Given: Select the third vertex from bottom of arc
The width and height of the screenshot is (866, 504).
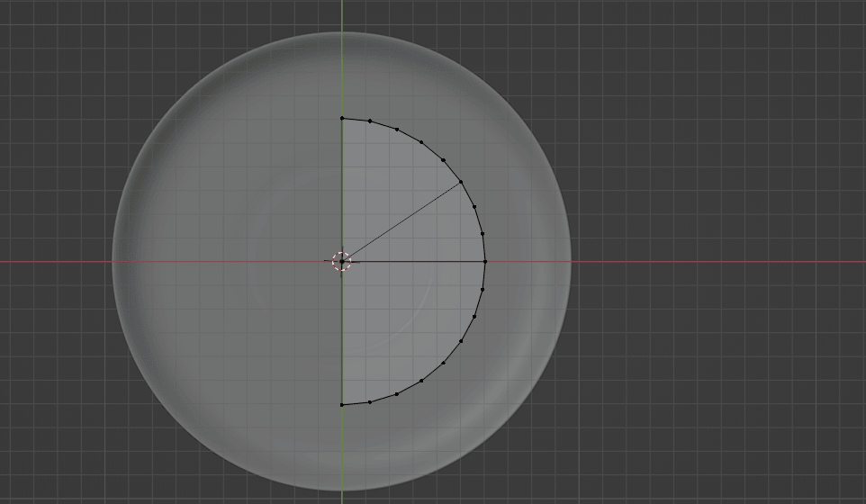Looking at the screenshot, I should pos(397,394).
